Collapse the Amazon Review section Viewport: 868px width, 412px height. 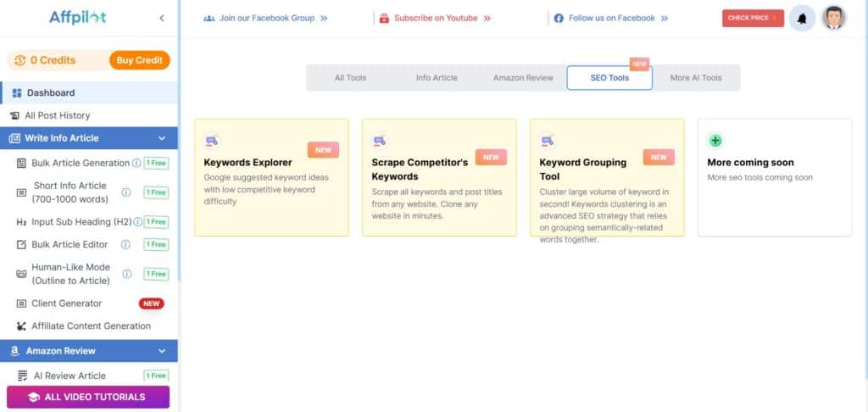click(x=162, y=351)
